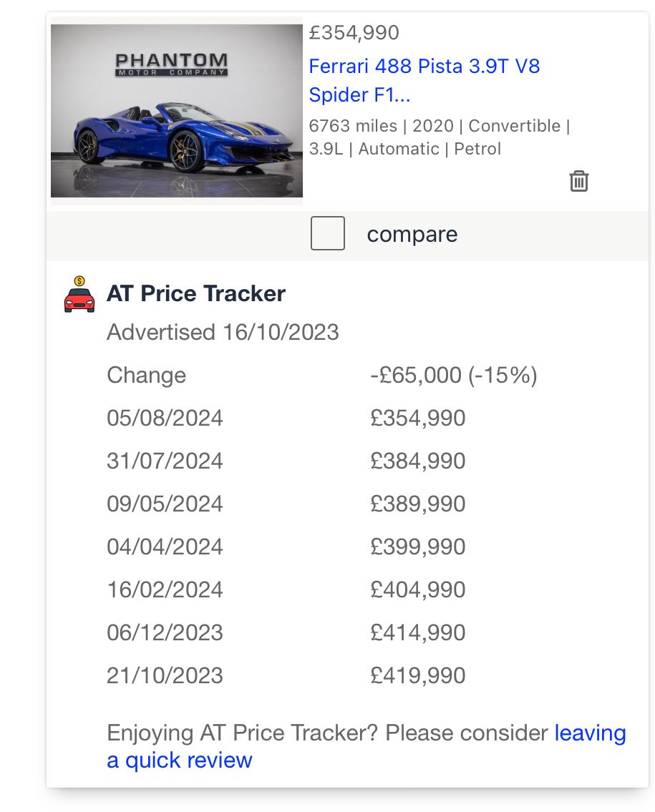Screen dimensions: 655x812
Task: Click the AT Price Tracker heading
Action: (196, 293)
